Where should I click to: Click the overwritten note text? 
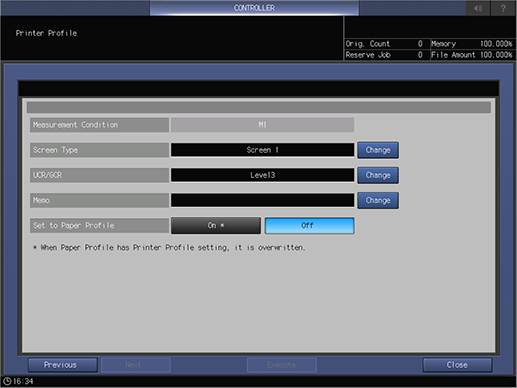pyautogui.click(x=169, y=248)
